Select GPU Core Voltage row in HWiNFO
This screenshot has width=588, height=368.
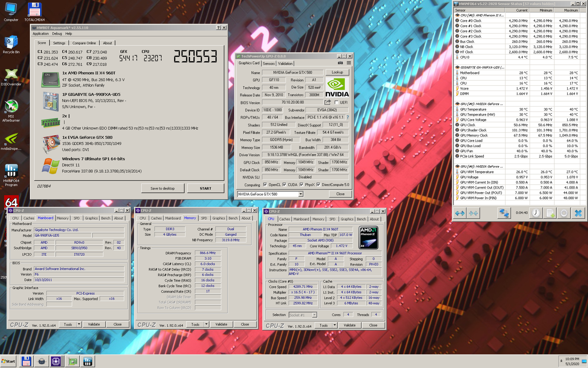coord(517,120)
